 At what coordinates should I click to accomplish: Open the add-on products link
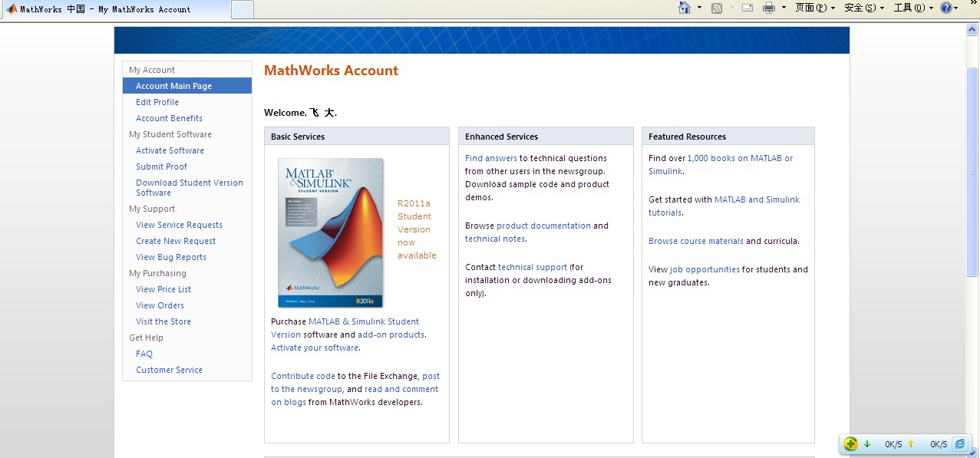(x=391, y=334)
